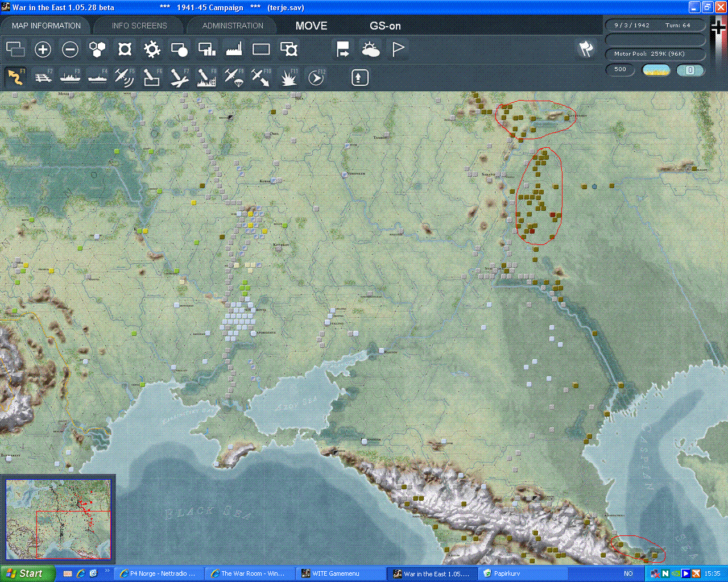Image resolution: width=728 pixels, height=582 pixels.
Task: Zoom out with the minus icon
Action: click(x=70, y=49)
